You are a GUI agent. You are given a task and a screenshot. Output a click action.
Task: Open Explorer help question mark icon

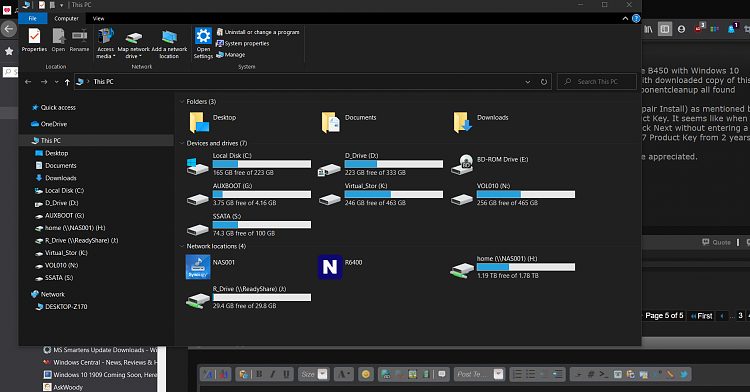point(636,19)
